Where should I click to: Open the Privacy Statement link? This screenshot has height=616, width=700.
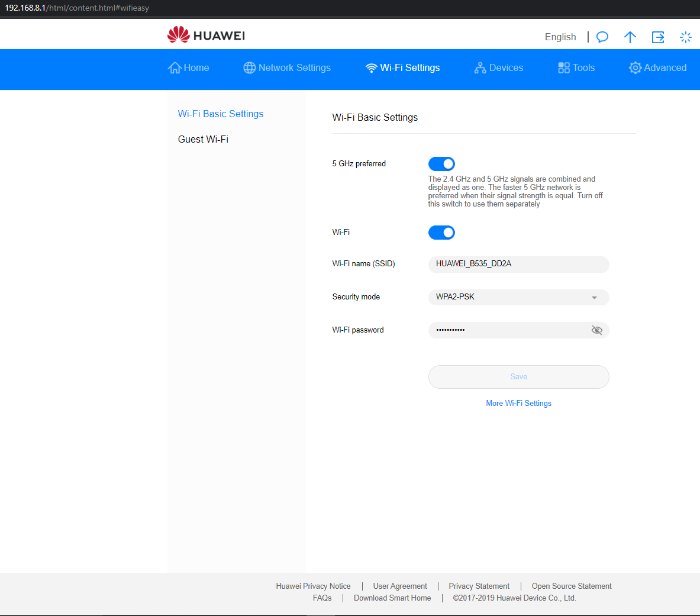[x=479, y=586]
